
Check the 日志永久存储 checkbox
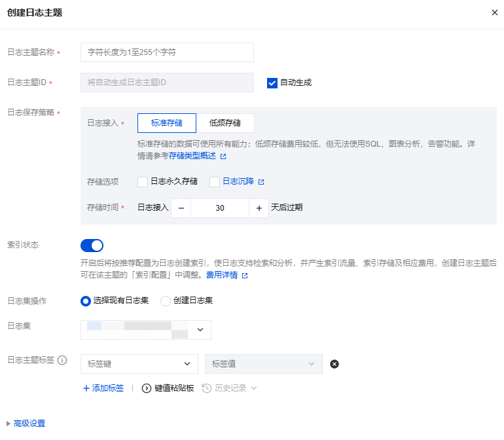[x=143, y=182]
